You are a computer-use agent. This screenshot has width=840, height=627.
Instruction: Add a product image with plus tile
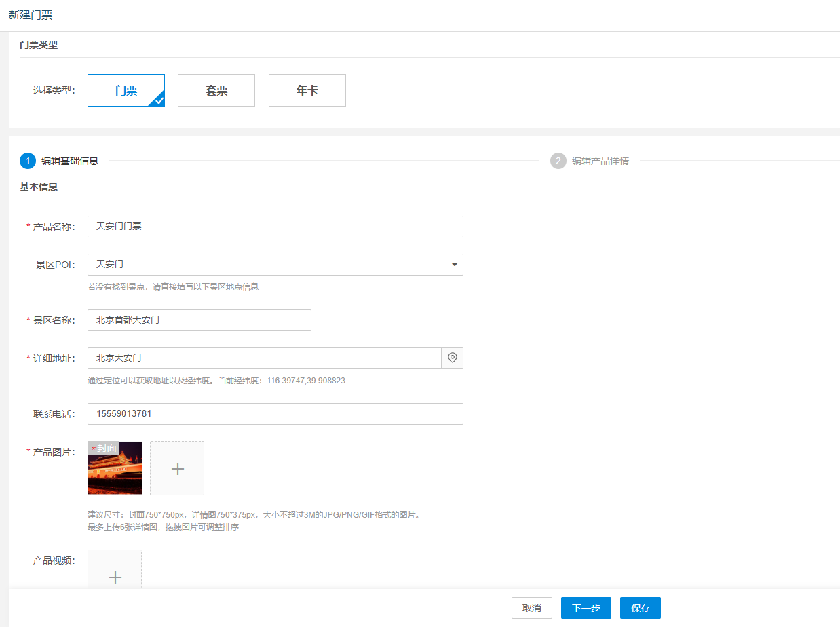[177, 468]
